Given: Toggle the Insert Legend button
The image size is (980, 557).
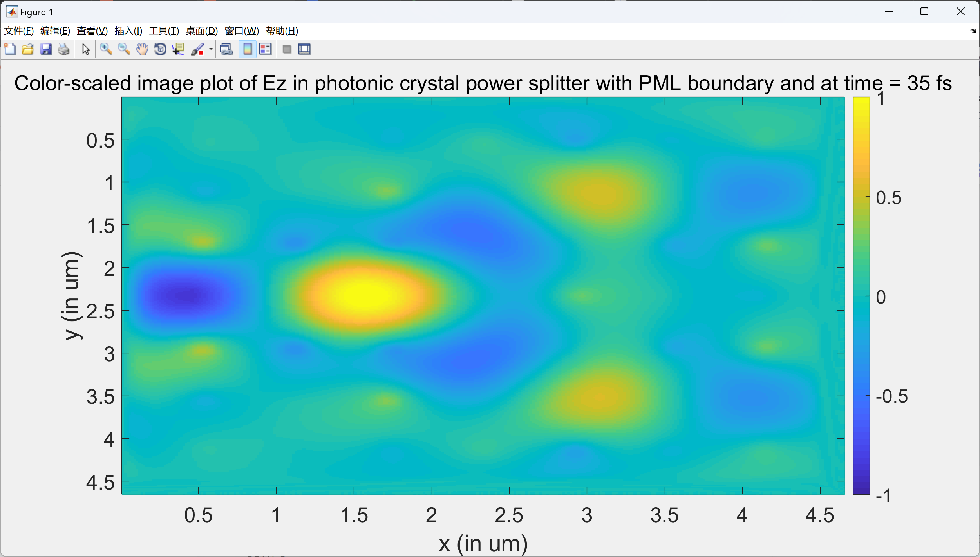Looking at the screenshot, I should [266, 49].
